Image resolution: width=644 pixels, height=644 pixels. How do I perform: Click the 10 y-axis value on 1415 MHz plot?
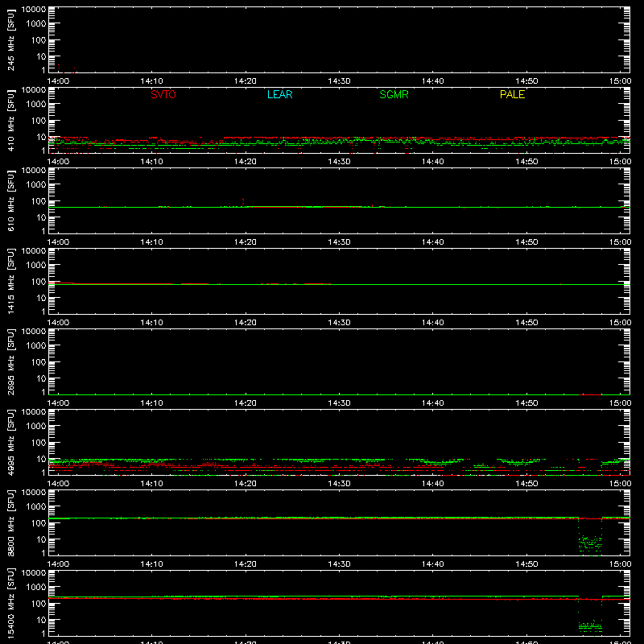(41, 298)
